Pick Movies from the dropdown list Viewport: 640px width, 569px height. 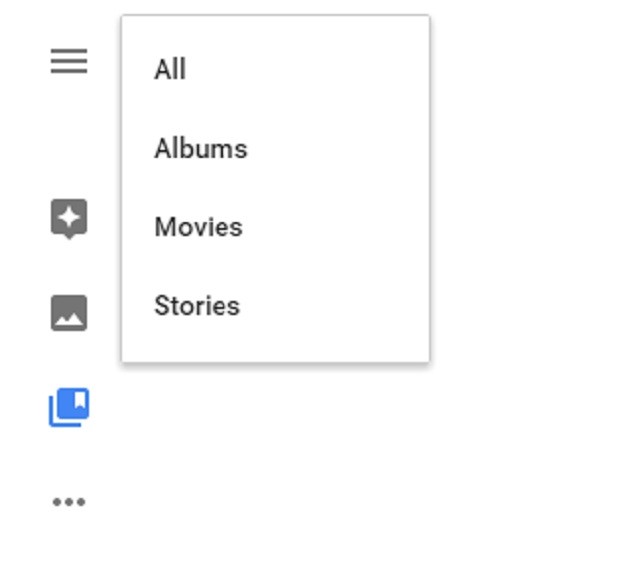[x=276, y=227]
